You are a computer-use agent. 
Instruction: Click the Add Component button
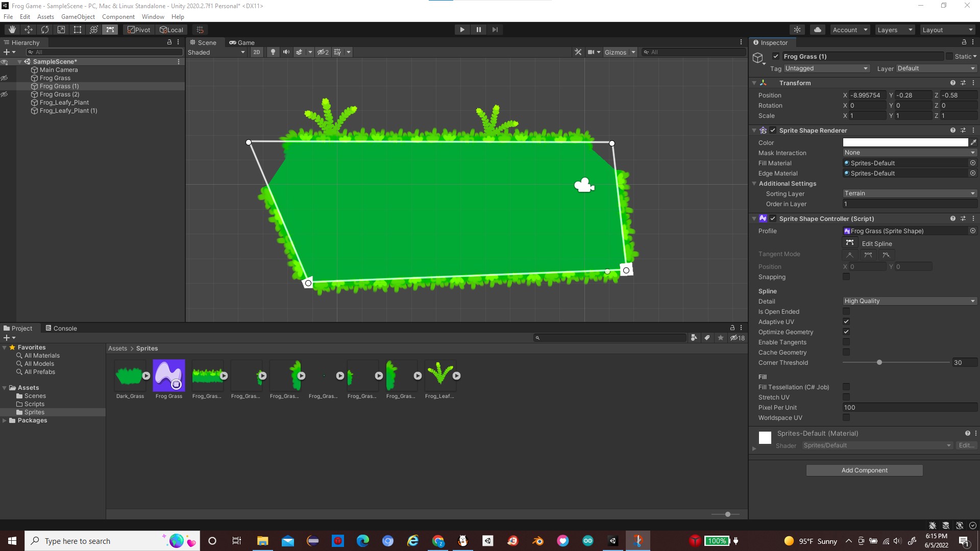click(x=864, y=470)
